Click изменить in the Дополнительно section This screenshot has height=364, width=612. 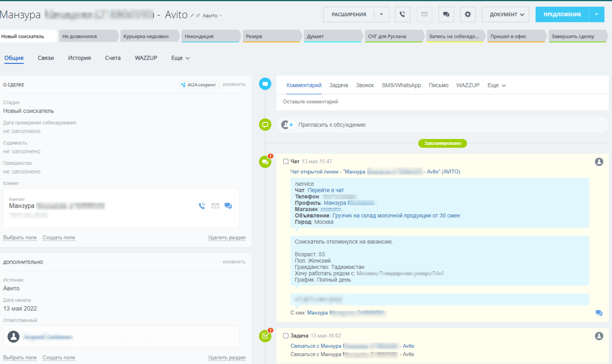pos(234,262)
